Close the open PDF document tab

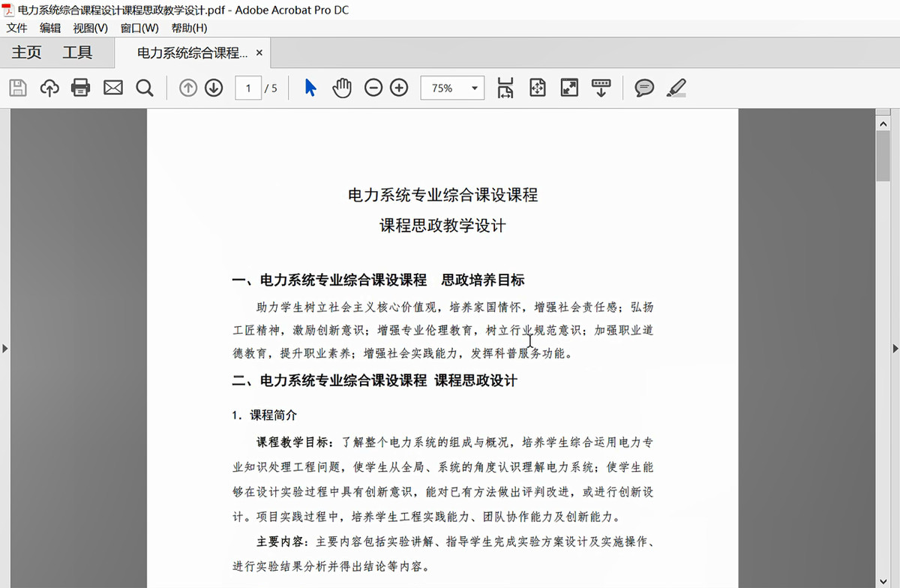click(259, 53)
